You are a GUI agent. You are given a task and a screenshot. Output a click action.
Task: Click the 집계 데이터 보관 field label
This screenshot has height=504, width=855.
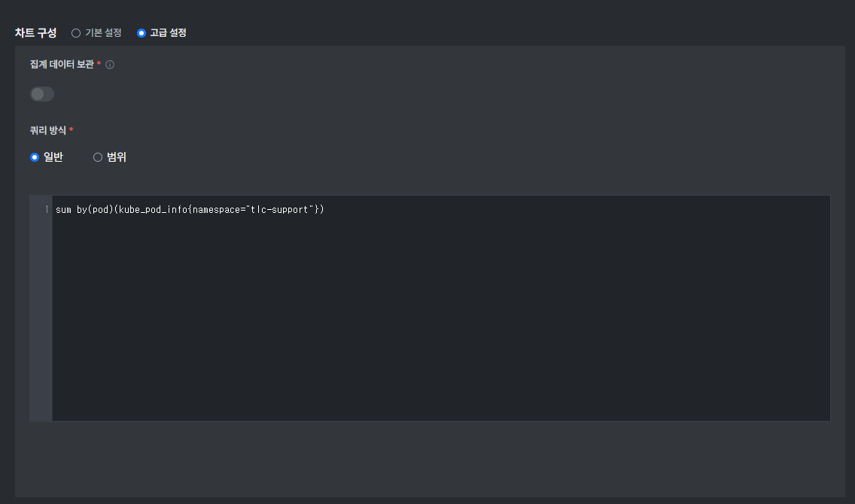(x=62, y=65)
